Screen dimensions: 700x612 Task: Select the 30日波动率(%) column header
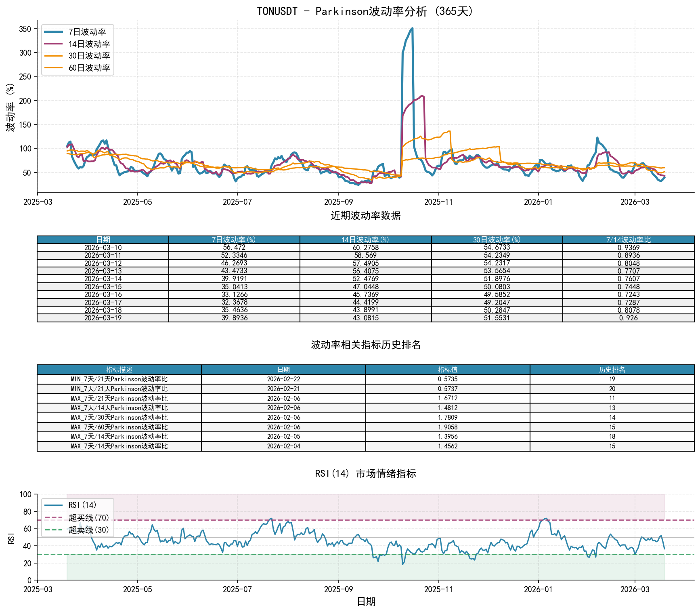point(497,240)
